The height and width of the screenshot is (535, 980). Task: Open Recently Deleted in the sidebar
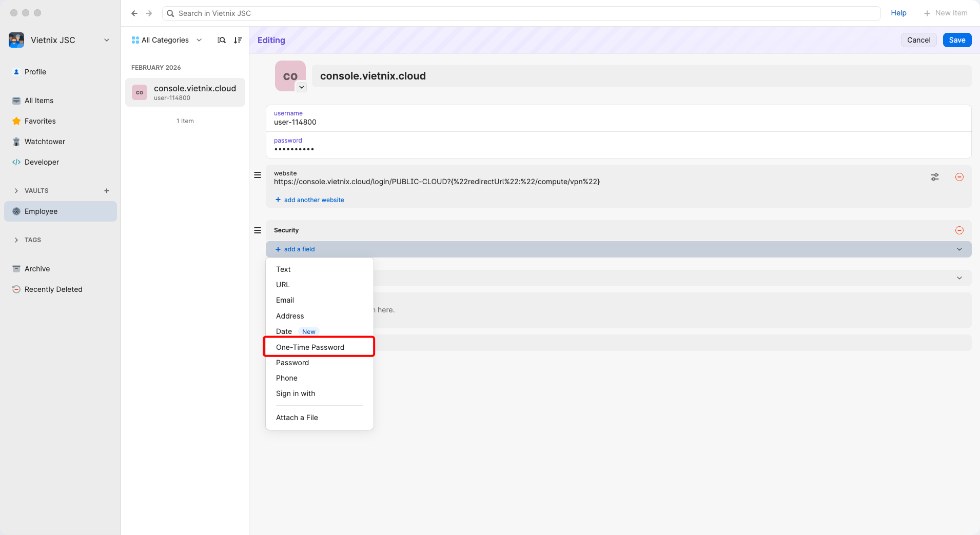click(x=53, y=289)
